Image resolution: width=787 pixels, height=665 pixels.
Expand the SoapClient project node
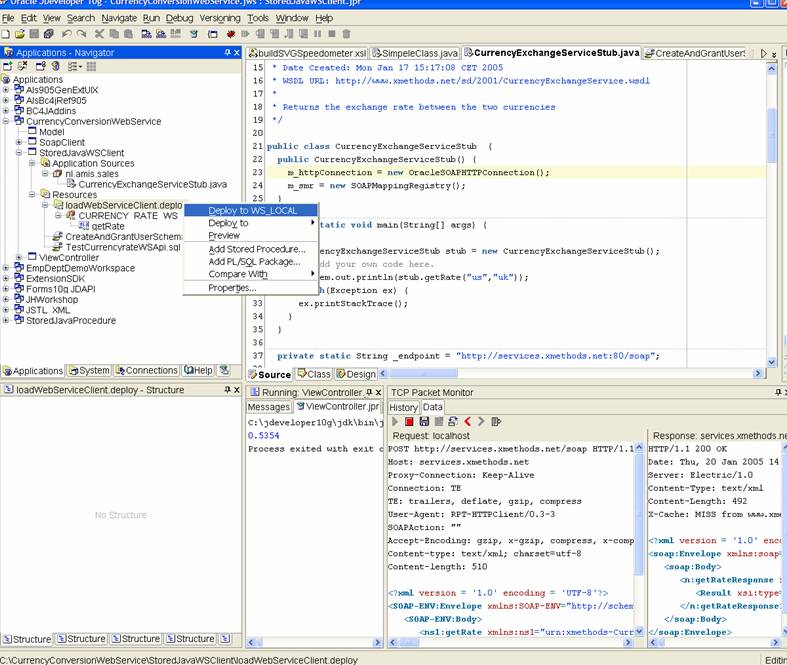coord(19,142)
